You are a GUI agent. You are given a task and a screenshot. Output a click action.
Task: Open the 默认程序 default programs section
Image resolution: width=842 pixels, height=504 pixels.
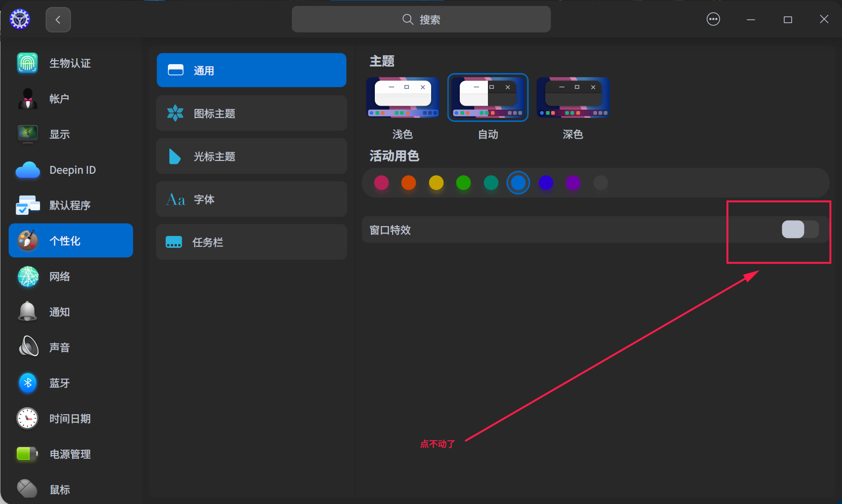click(x=71, y=205)
